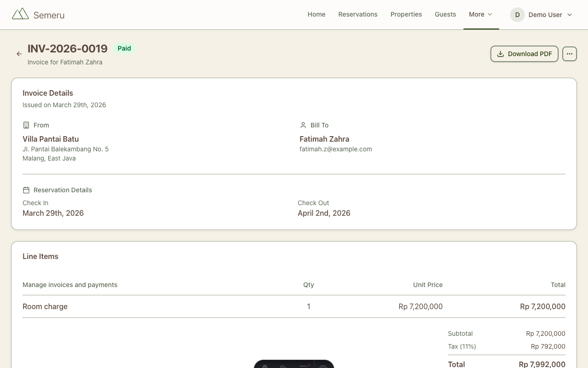Click the Demo User avatar circle
This screenshot has width=588, height=368.
tap(517, 15)
